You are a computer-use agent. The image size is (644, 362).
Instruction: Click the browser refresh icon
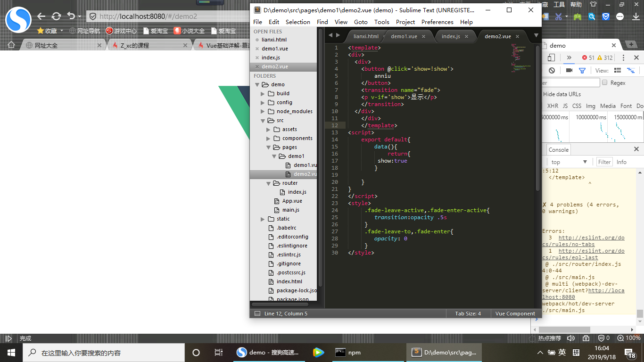(x=56, y=16)
